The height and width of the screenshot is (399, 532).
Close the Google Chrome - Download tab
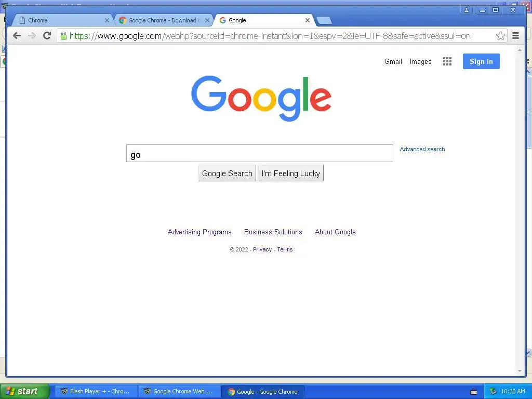pos(207,20)
